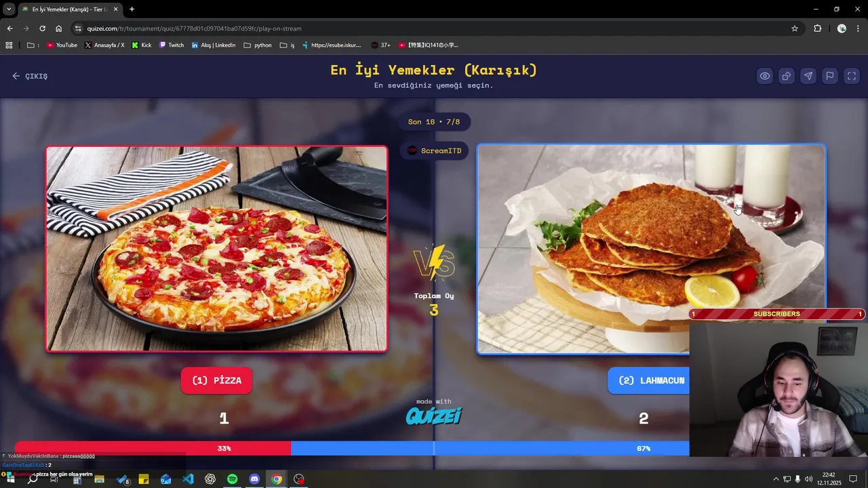
Task: Vote for (2) LAHMACUN button
Action: pos(648,380)
